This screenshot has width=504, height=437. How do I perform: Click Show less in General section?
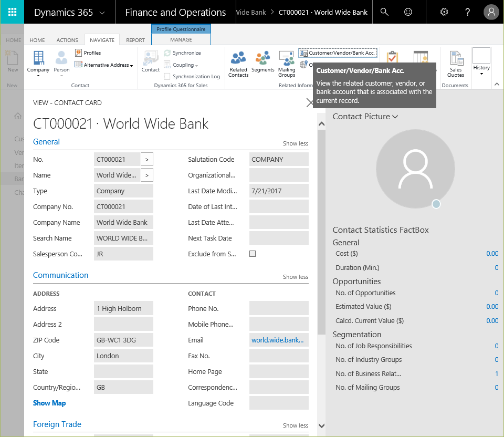pyautogui.click(x=296, y=143)
